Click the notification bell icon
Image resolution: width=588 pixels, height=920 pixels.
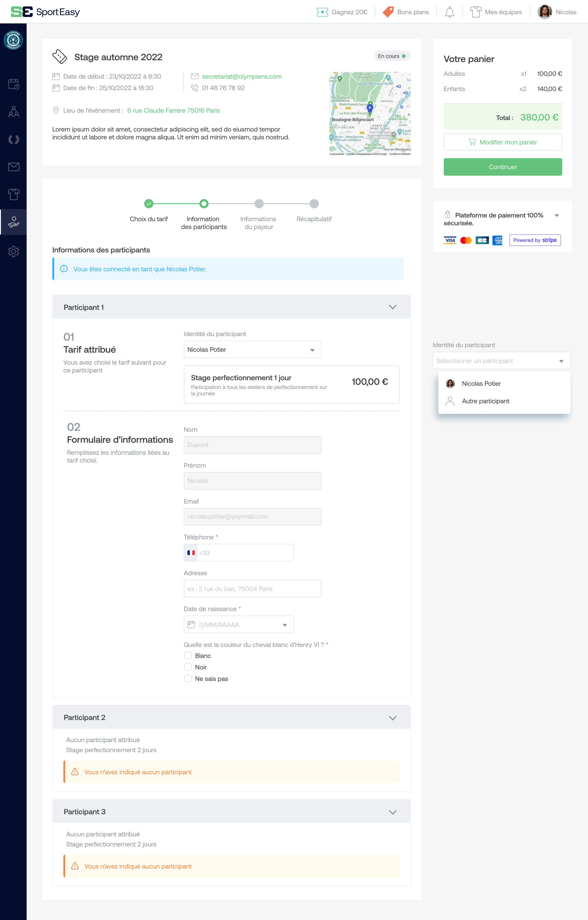click(x=449, y=12)
